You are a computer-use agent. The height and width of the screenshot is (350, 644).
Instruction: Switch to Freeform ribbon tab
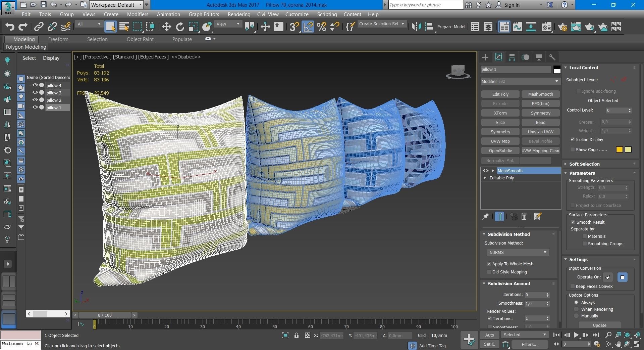pyautogui.click(x=58, y=39)
